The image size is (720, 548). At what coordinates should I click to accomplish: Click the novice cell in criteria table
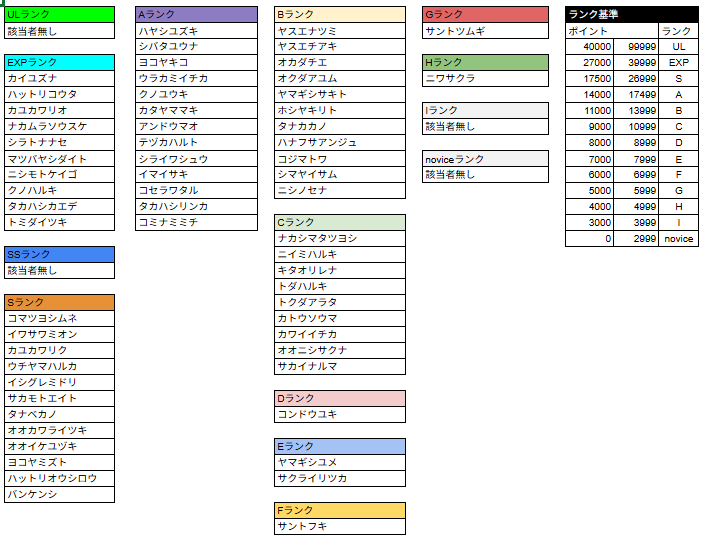[679, 239]
